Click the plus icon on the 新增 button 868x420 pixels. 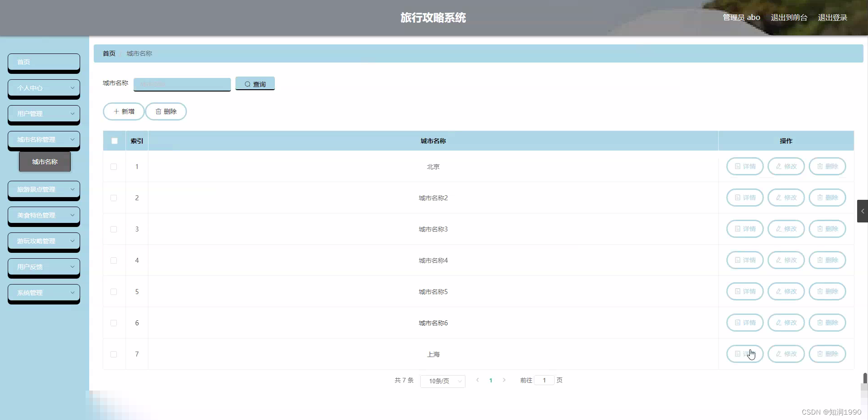(117, 111)
